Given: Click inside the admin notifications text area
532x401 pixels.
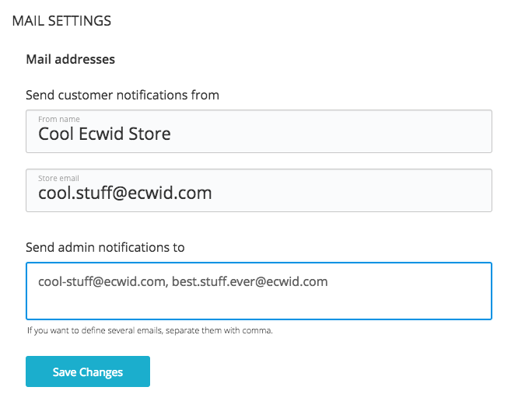Looking at the screenshot, I should 259,291.
